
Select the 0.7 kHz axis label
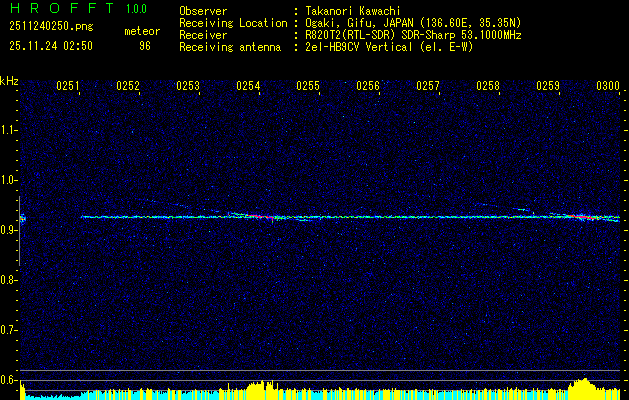point(9,329)
